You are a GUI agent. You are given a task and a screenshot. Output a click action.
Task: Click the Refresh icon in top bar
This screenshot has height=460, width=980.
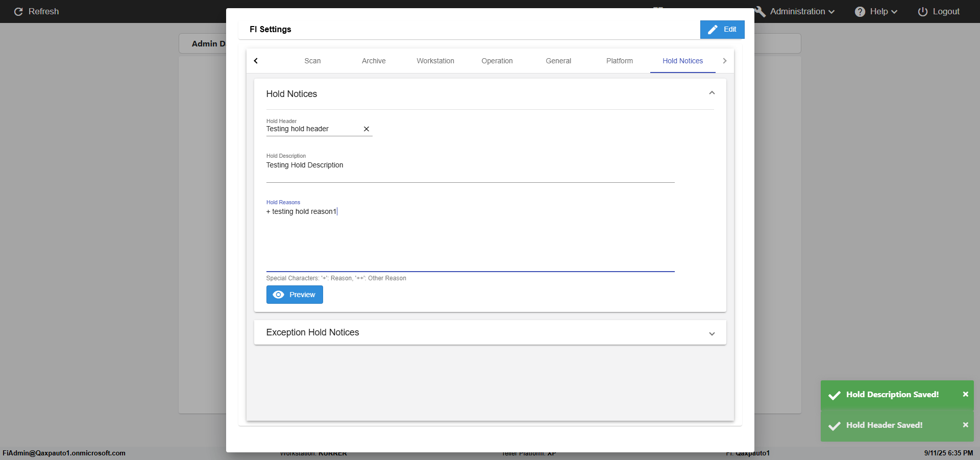(18, 11)
